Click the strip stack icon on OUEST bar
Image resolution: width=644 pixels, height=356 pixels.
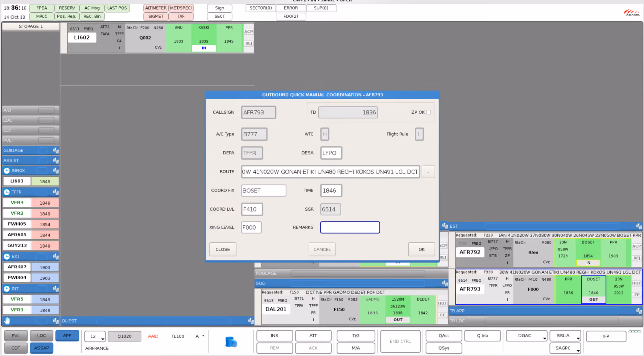click(x=251, y=321)
